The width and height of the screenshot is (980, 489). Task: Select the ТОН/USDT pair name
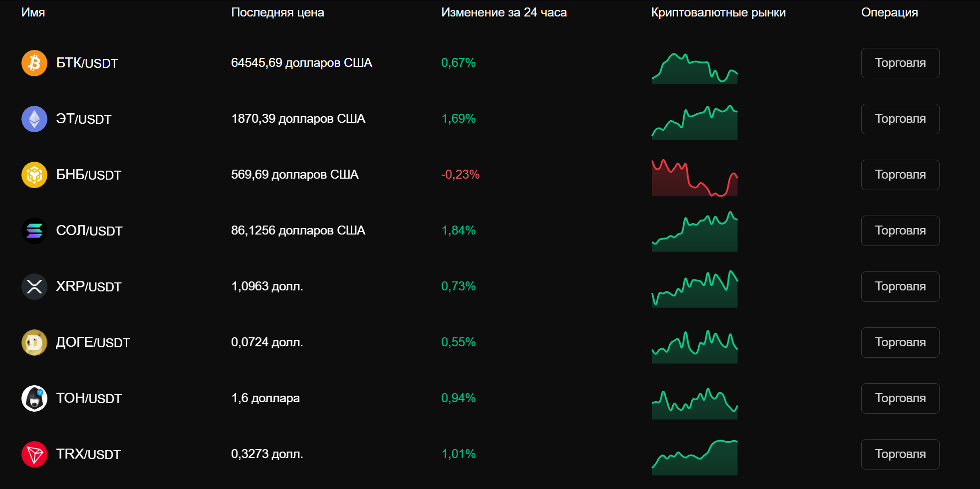[x=89, y=398]
